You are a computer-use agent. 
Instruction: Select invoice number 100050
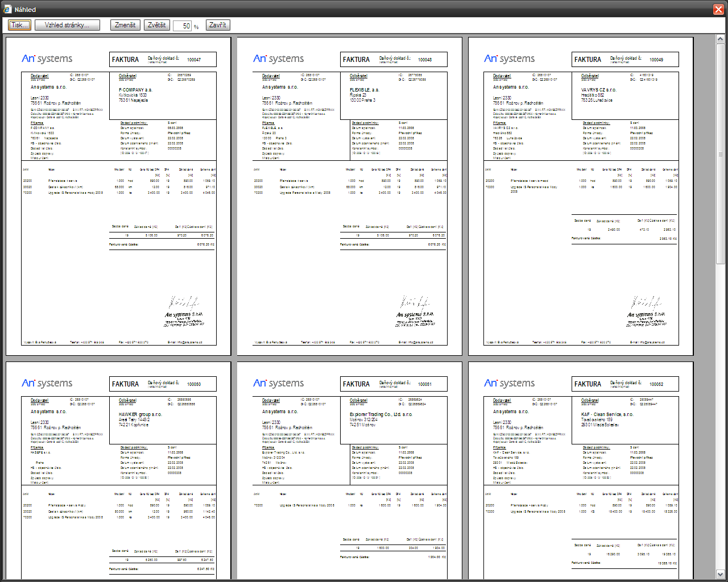click(x=194, y=384)
